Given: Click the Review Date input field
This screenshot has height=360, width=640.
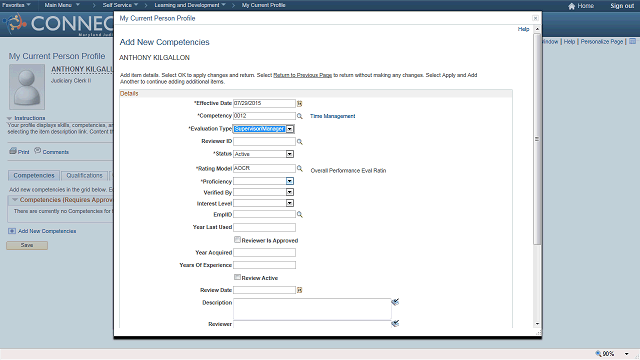Looking at the screenshot, I should pos(264,290).
